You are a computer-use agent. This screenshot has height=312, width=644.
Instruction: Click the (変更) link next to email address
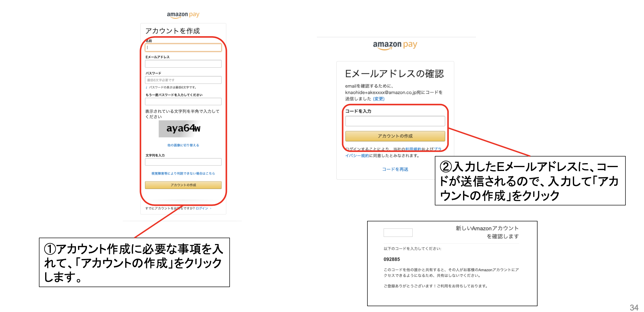(x=379, y=99)
